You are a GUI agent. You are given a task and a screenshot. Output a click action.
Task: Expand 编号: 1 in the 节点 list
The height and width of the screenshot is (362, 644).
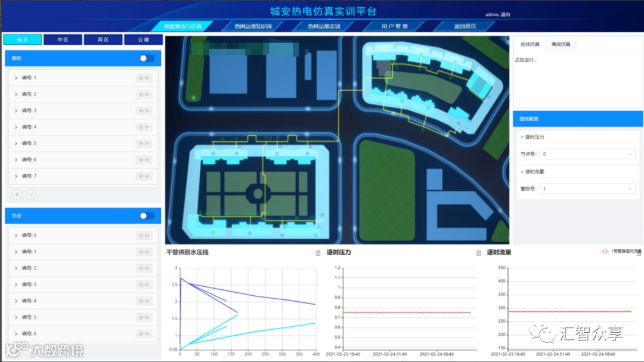tap(16, 252)
